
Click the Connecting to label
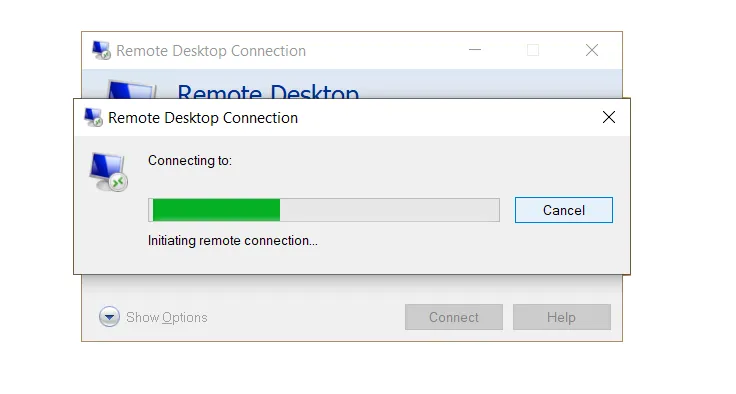[190, 161]
